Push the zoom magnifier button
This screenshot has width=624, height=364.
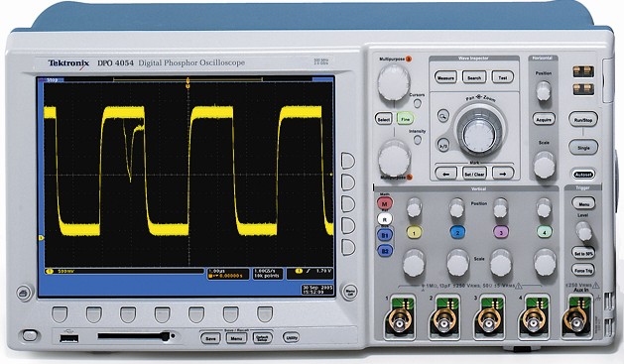[442, 116]
